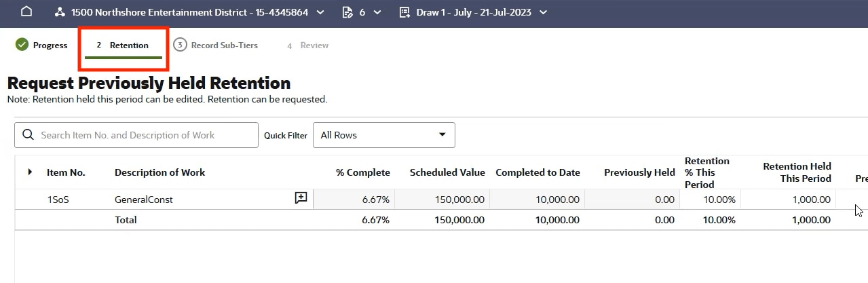
Task: Click the search Item No. field
Action: pos(146,135)
